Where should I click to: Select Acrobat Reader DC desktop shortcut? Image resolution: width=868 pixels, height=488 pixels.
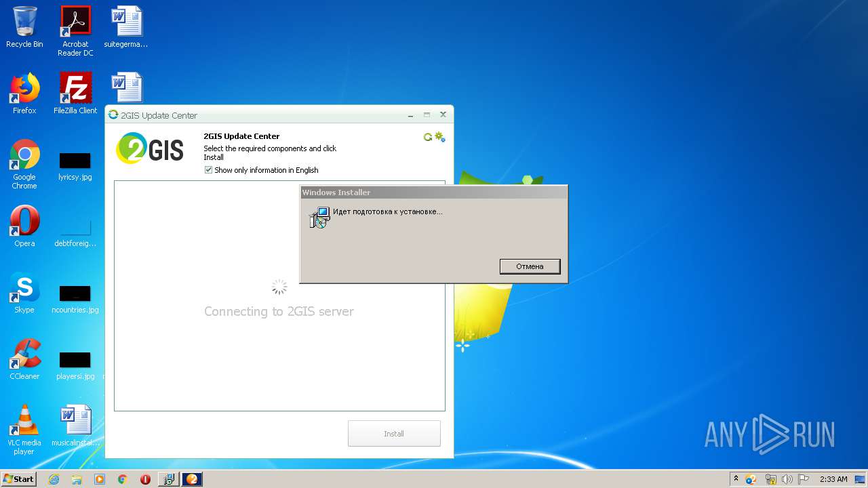(75, 31)
